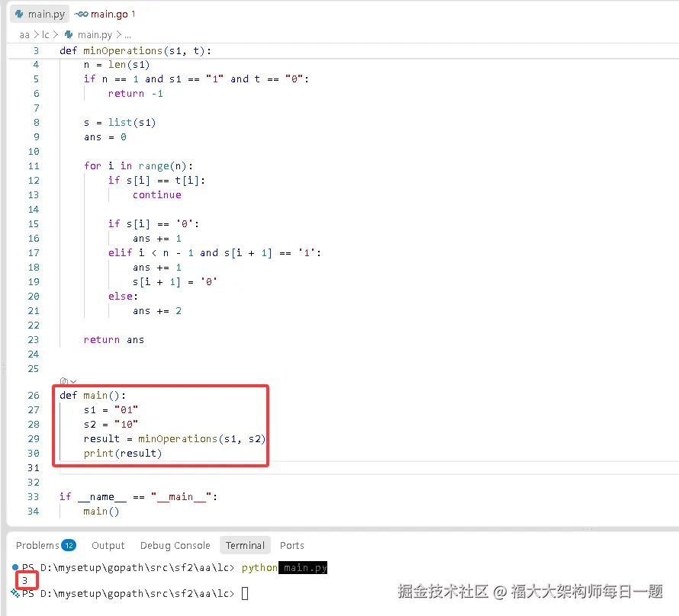Click 'if __name__ == "__main__":' line
This screenshot has height=616, width=679.
(x=139, y=497)
